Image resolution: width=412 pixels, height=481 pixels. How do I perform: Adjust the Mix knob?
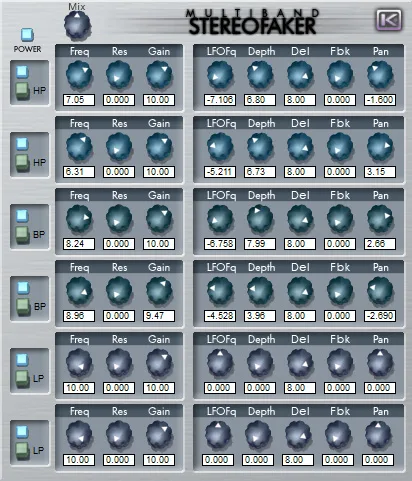pyautogui.click(x=77, y=25)
